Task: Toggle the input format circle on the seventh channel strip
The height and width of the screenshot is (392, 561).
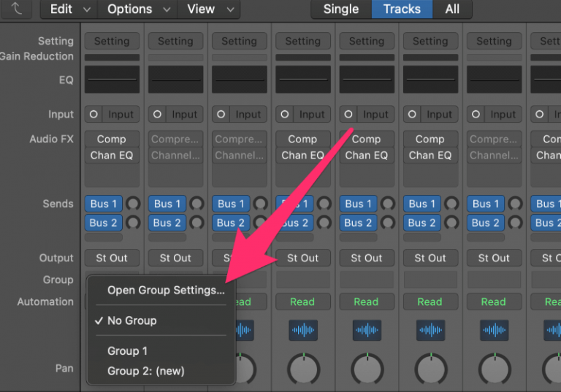Action: tap(476, 115)
